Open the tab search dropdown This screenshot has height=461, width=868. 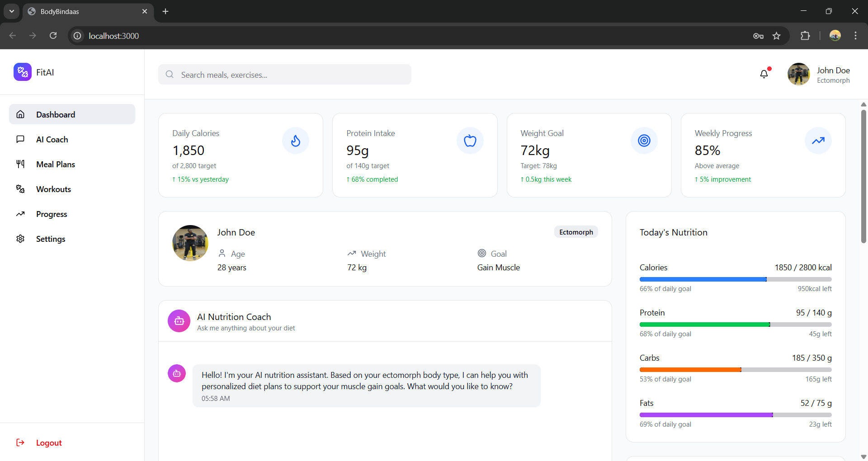pyautogui.click(x=12, y=11)
